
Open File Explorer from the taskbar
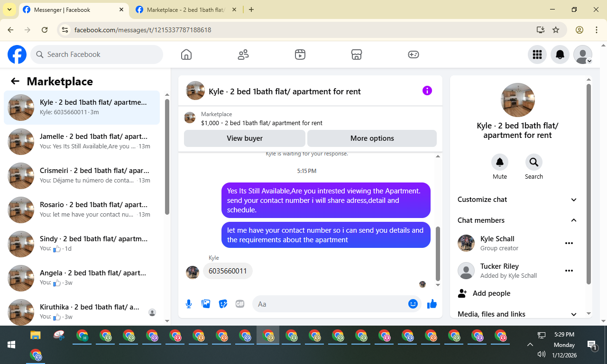36,336
